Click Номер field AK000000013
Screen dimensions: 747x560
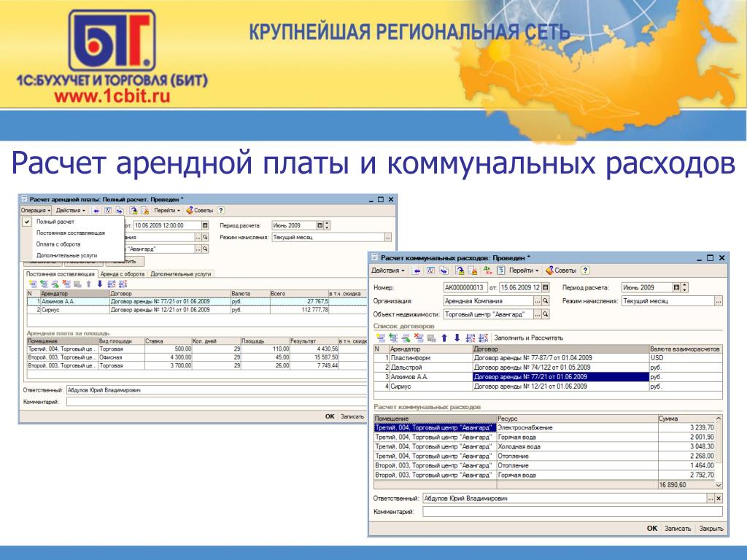[465, 287]
